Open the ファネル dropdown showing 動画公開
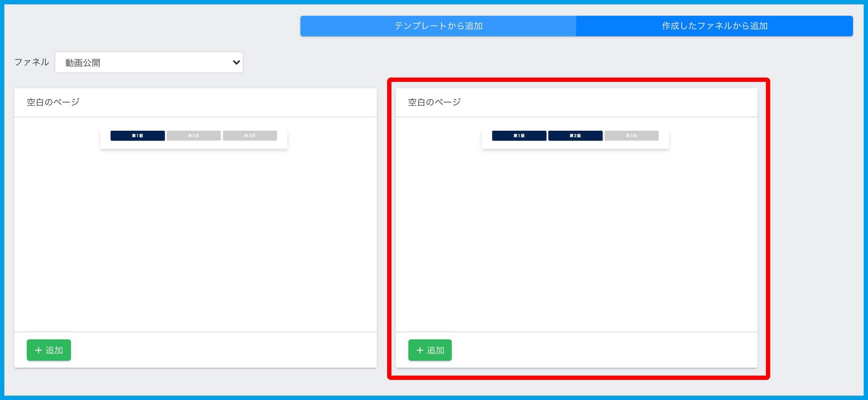 pyautogui.click(x=149, y=62)
